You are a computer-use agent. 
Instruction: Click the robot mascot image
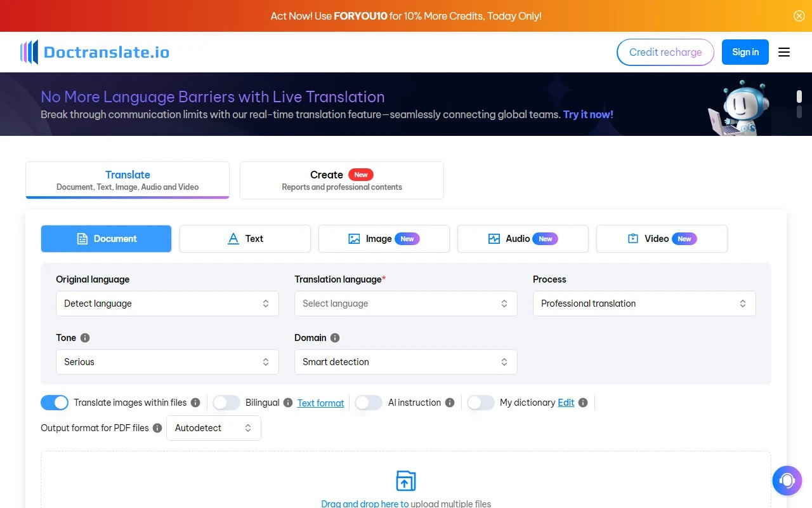[x=739, y=108]
